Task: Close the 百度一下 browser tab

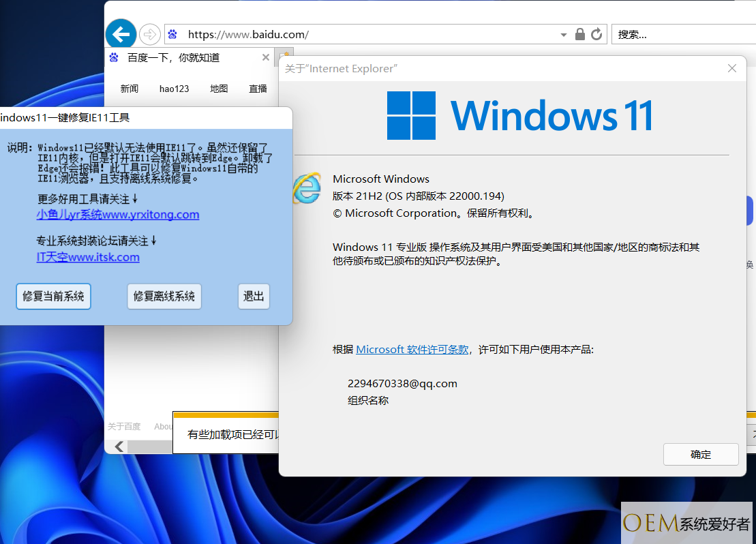Action: (266, 58)
